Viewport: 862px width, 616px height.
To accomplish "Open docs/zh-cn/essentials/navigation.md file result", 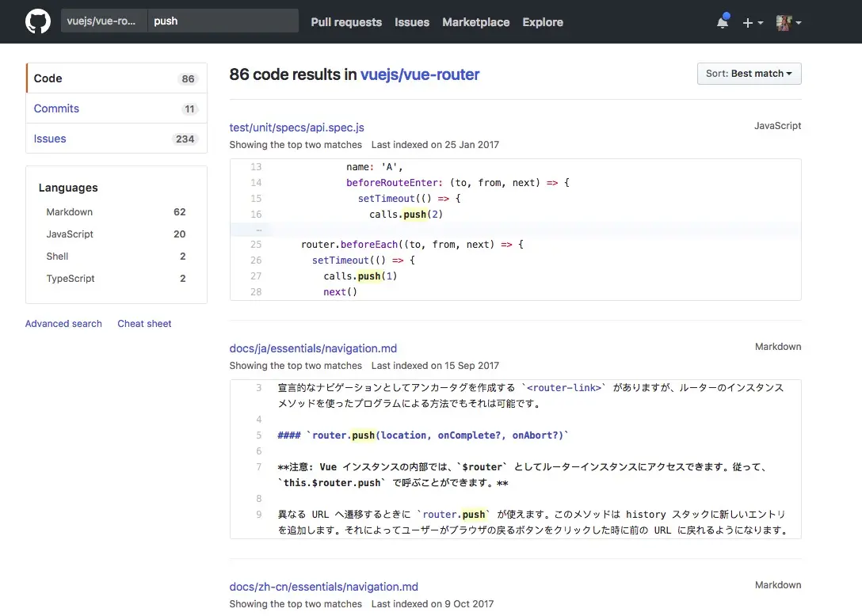I will coord(324,587).
